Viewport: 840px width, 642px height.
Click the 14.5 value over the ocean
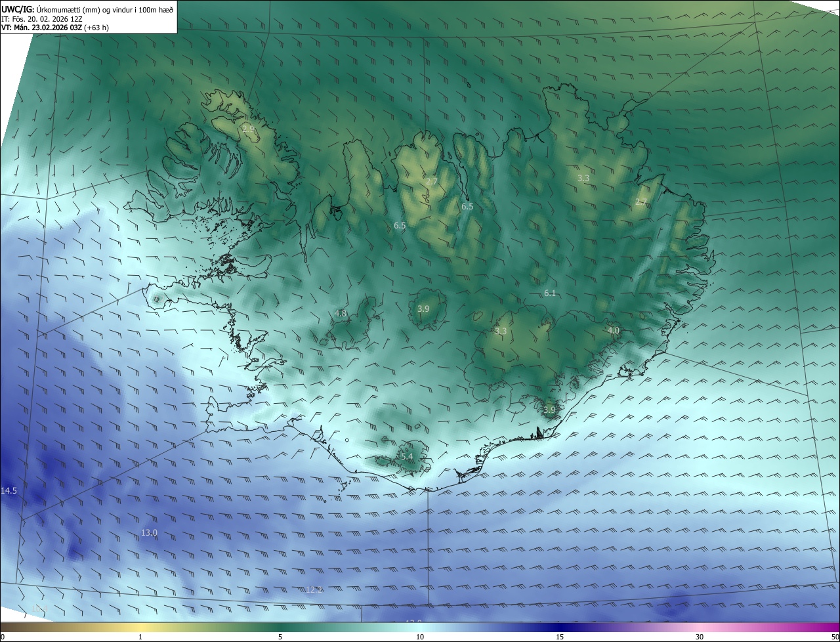(9, 491)
